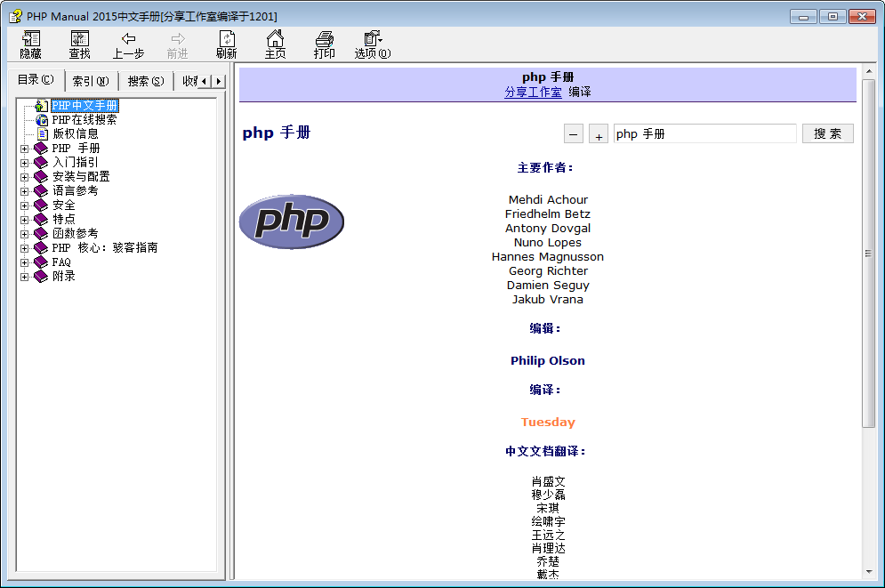This screenshot has width=885, height=588.
Task: Expand the FAQ tree node
Action: (x=25, y=262)
